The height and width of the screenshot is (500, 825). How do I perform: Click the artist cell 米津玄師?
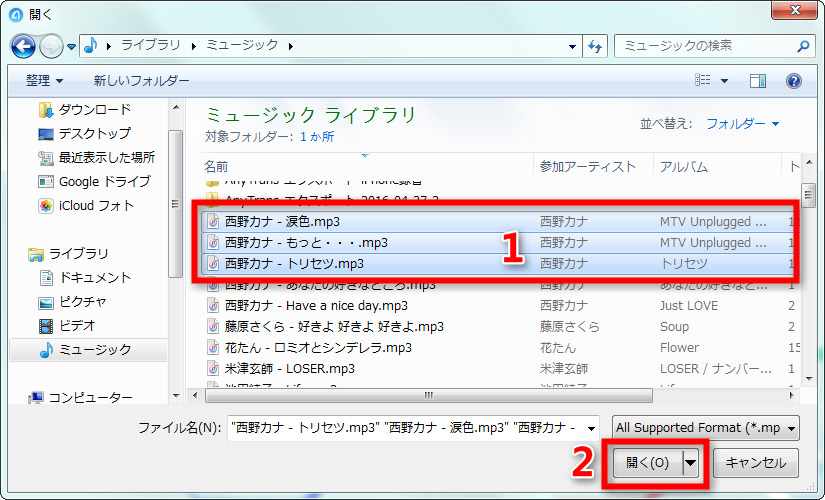coord(564,369)
